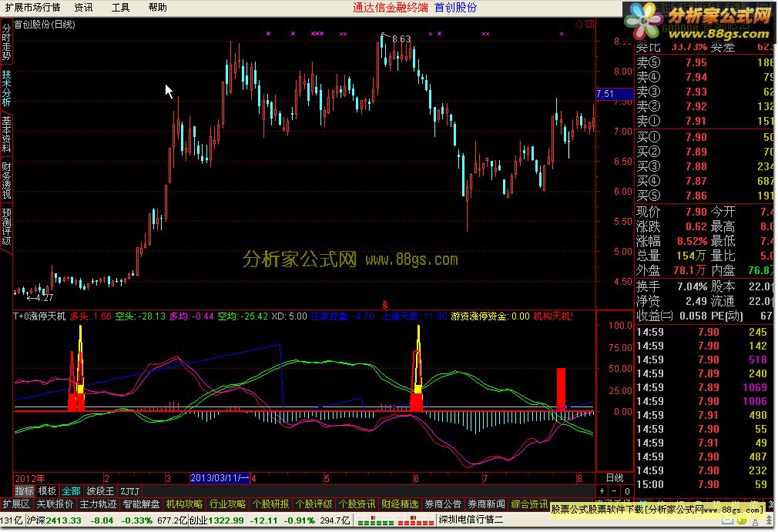Click the rightmost purple x info marker

562,34
